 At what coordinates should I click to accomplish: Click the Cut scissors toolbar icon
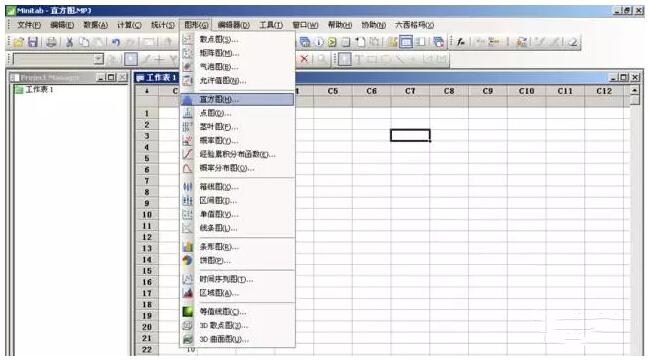click(x=70, y=42)
